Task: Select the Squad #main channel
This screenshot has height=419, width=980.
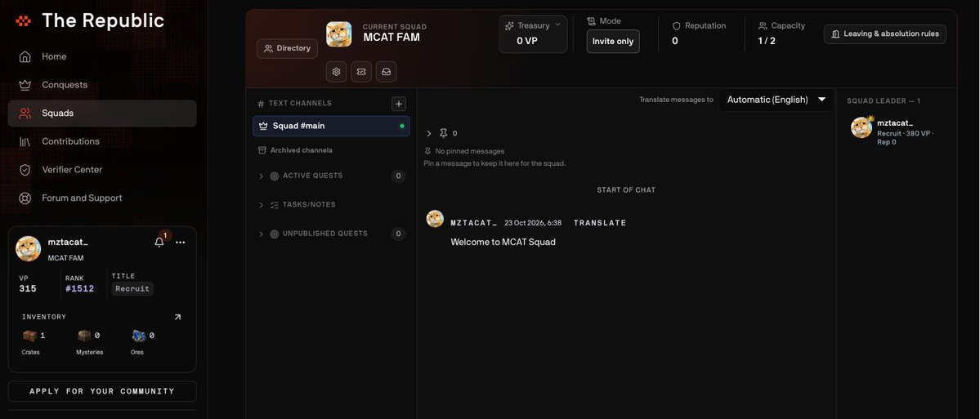Action: pyautogui.click(x=331, y=126)
